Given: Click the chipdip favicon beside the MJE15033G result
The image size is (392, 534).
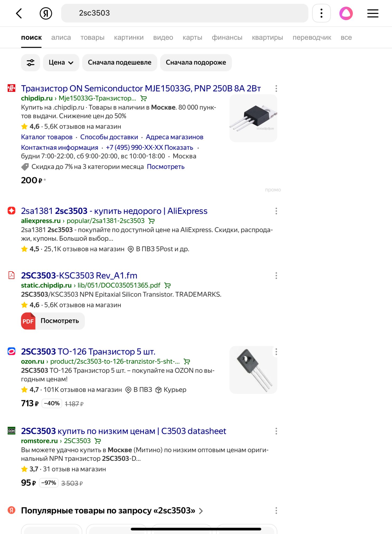Looking at the screenshot, I should (x=11, y=88).
